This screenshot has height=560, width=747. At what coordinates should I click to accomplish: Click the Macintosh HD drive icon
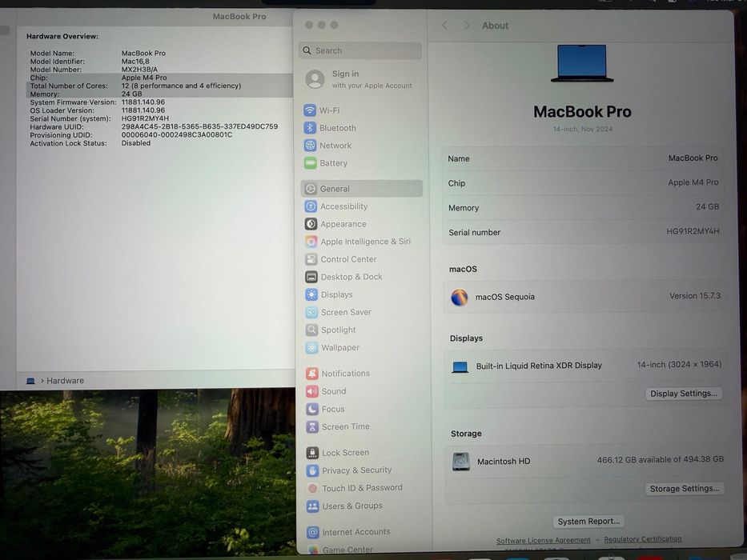[460, 462]
